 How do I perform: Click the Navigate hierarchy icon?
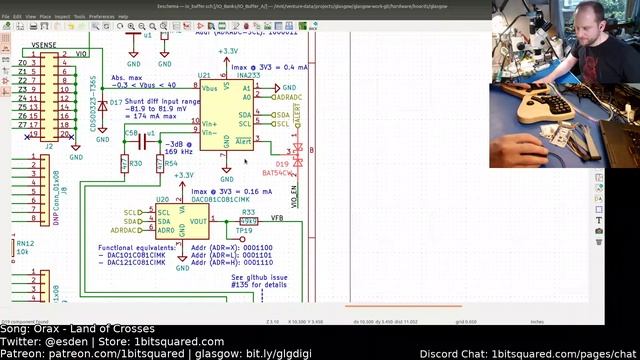[176, 26]
